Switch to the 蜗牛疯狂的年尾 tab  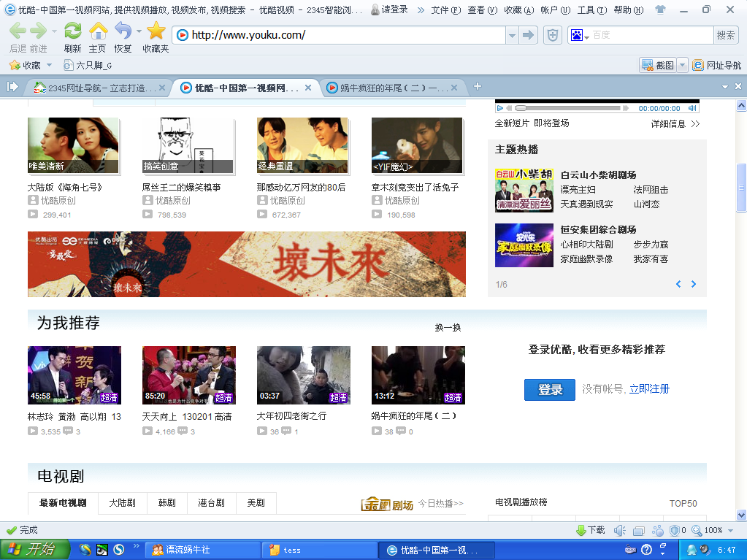(x=393, y=88)
